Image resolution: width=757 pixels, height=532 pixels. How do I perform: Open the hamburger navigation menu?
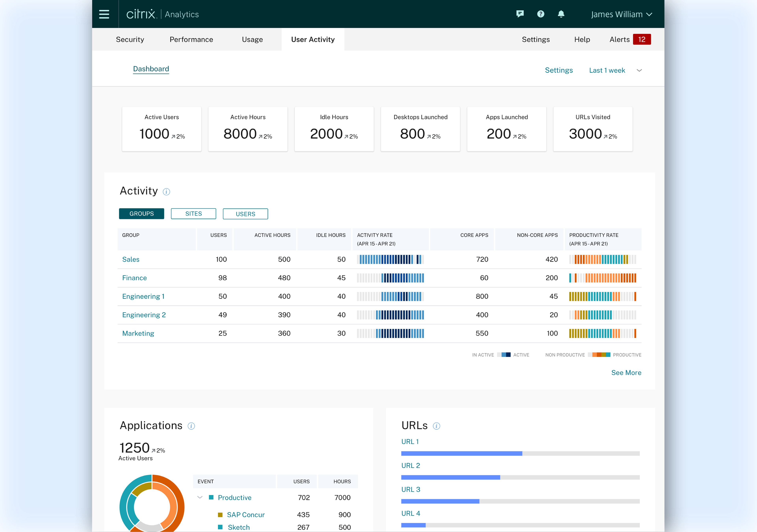pyautogui.click(x=104, y=14)
